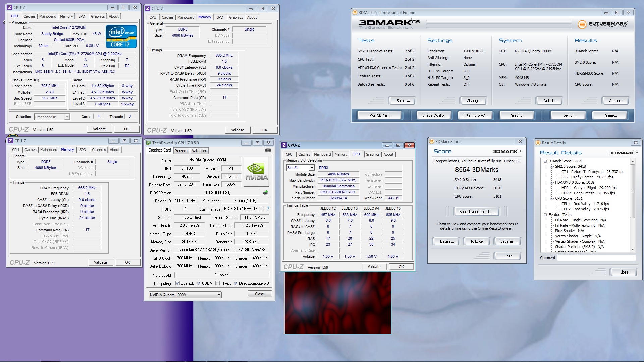
Task: Switch to the Sensors tab in GPU-Z
Action: point(181,151)
